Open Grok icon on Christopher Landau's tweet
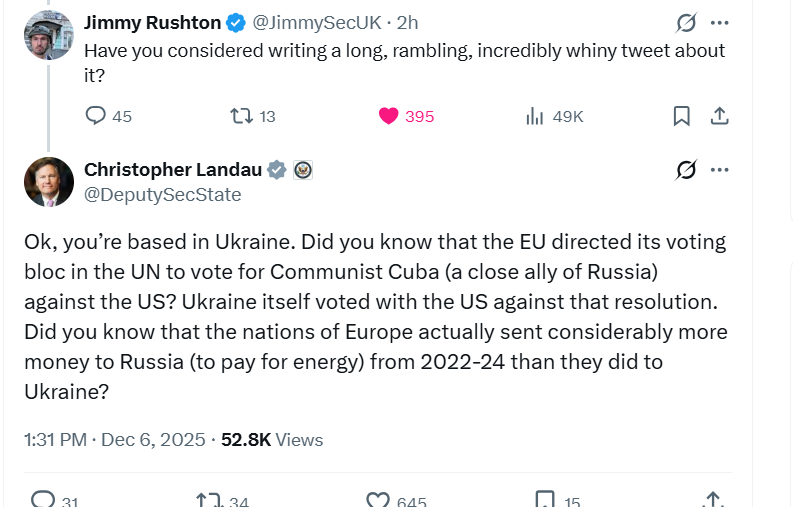 [x=686, y=169]
